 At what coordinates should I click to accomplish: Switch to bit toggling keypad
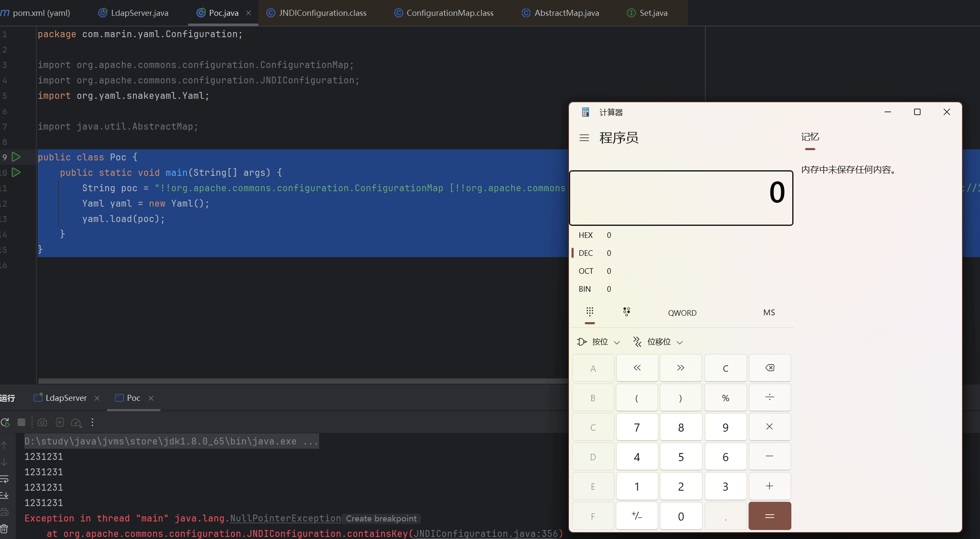click(x=627, y=312)
